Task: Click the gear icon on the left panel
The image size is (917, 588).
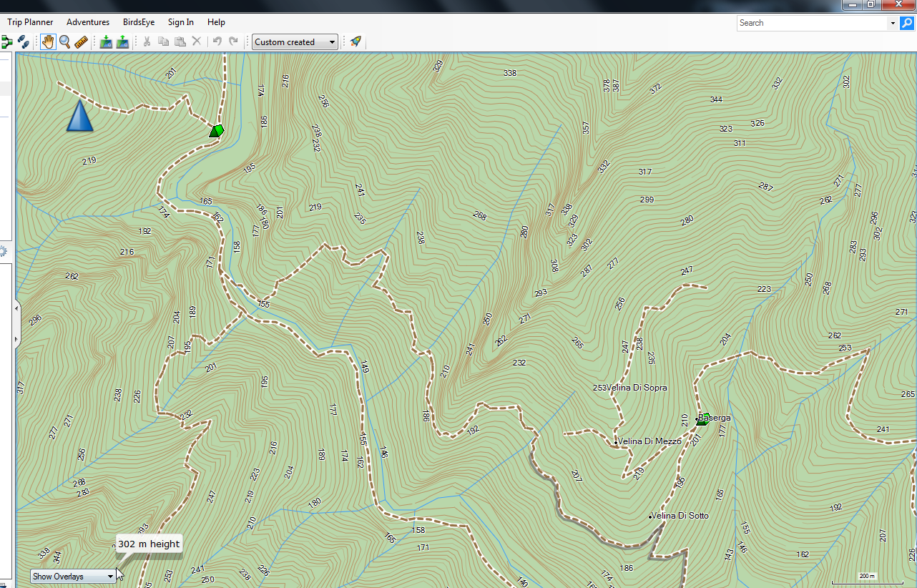Action: coord(5,250)
